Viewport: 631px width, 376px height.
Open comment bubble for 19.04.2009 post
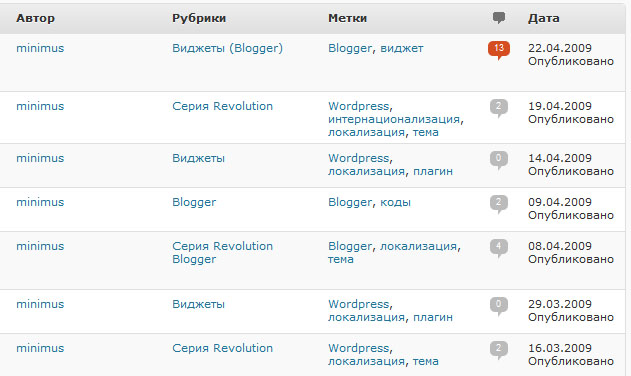499,108
